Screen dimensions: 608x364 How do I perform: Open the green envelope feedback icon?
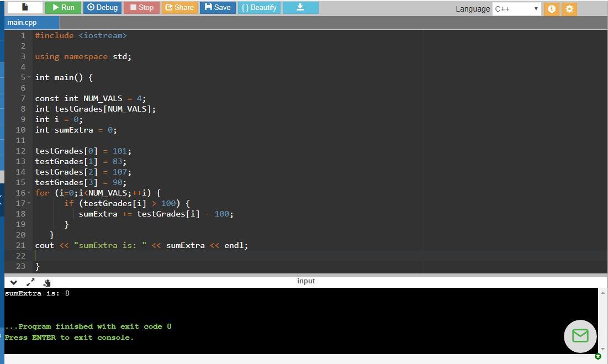click(580, 336)
